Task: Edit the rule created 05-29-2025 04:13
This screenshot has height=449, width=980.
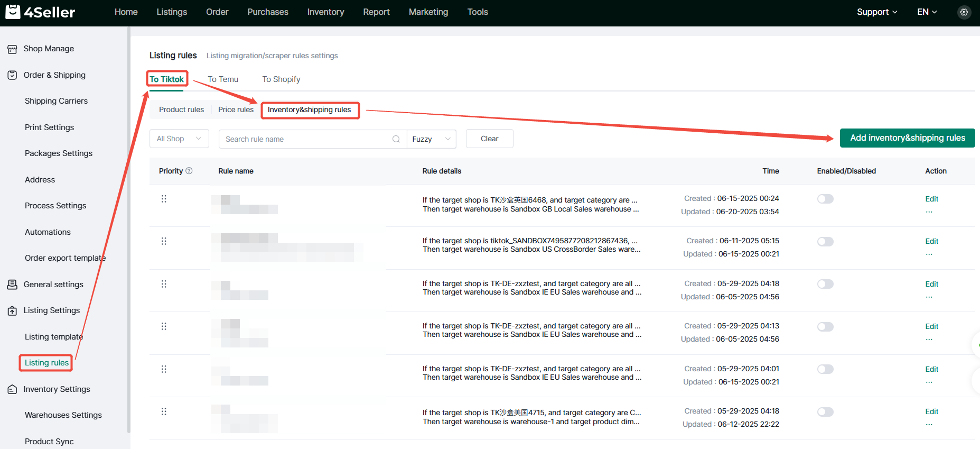Action: [932, 326]
